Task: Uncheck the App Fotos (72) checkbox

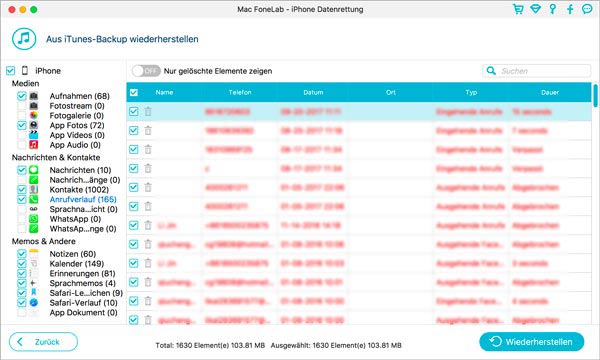Action: (21, 125)
